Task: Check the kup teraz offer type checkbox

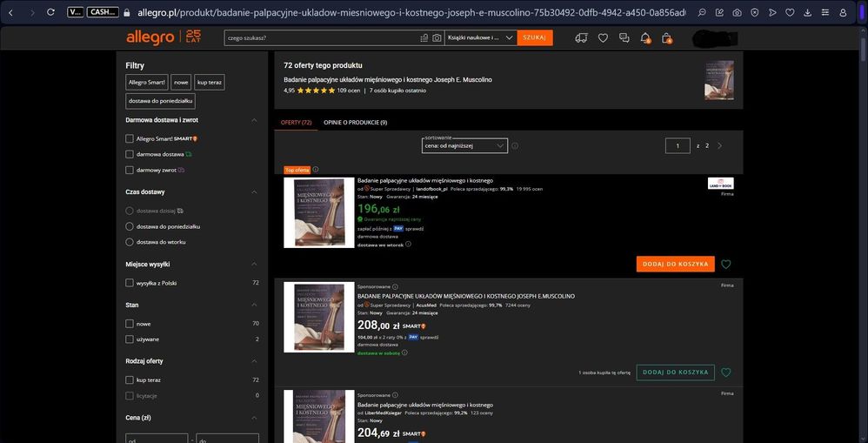Action: click(130, 379)
